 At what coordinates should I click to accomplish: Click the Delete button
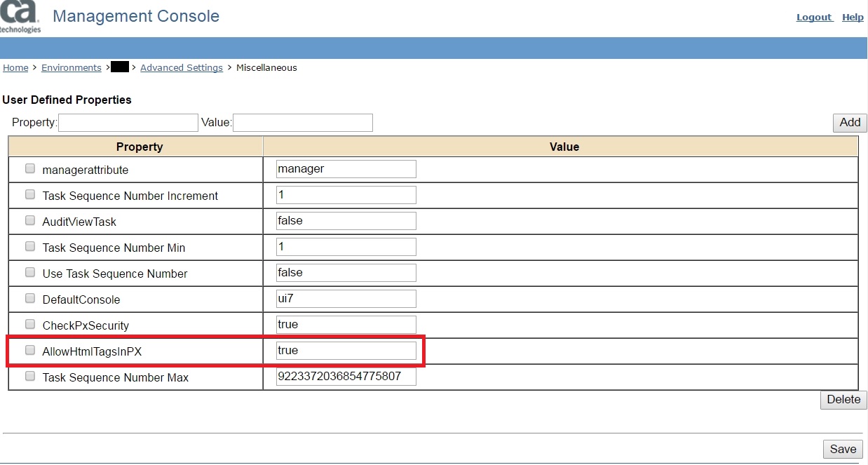click(x=843, y=400)
